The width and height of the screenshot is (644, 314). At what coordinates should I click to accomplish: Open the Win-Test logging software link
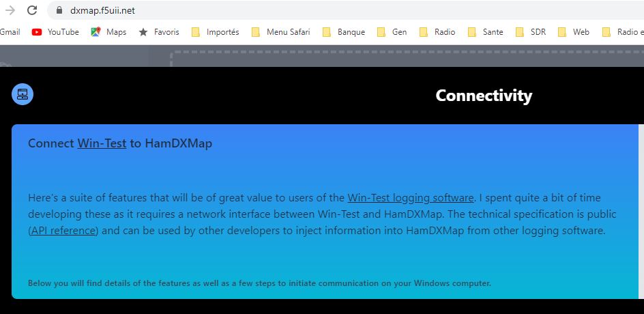pos(410,198)
